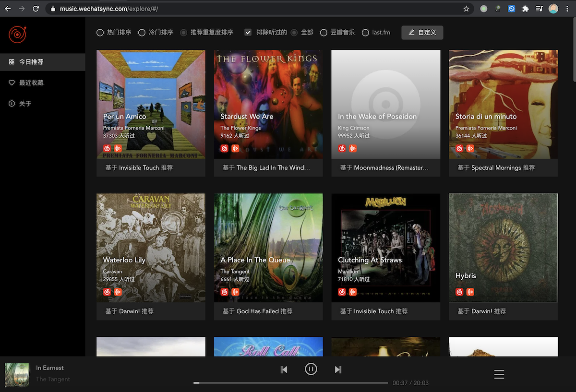
Task: Bookmark this page with the star icon
Action: [x=466, y=9]
